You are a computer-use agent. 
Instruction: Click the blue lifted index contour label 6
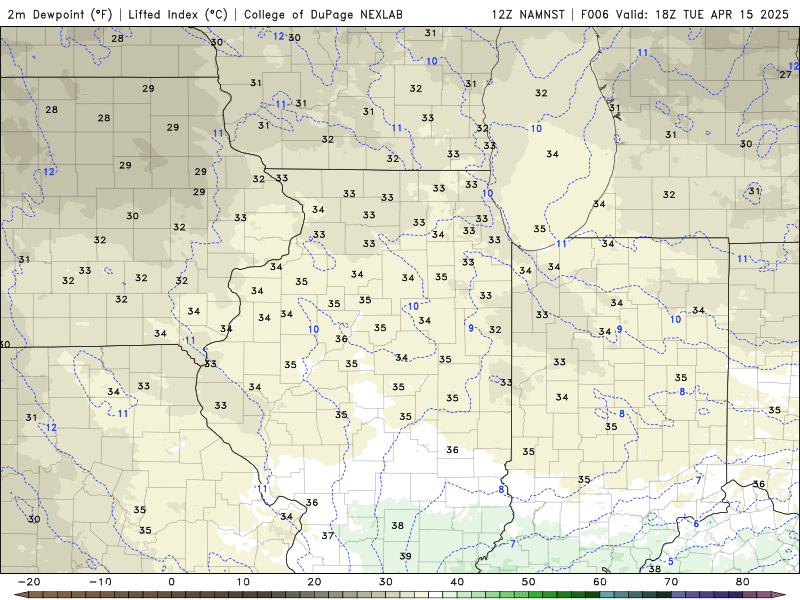[x=696, y=524]
